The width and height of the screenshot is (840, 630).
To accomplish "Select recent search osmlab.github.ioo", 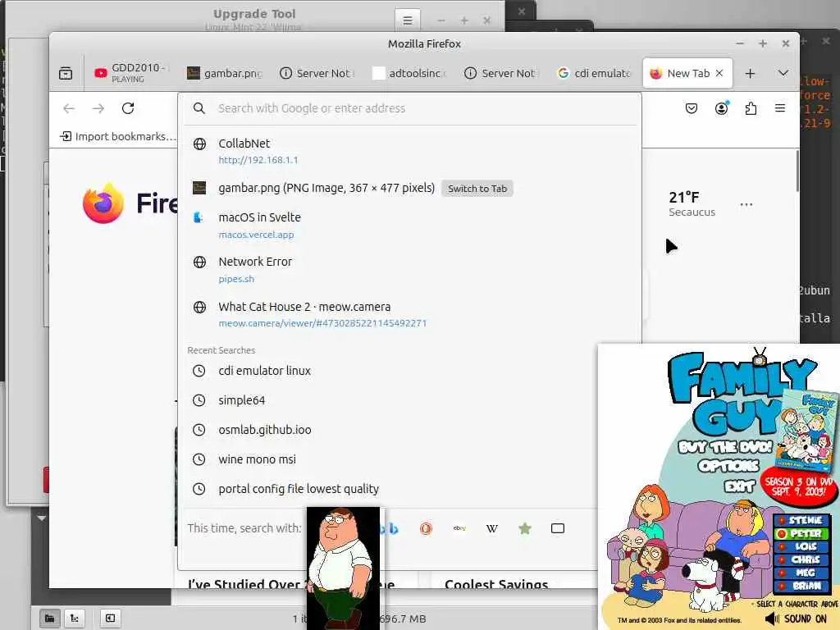I will tap(410, 430).
